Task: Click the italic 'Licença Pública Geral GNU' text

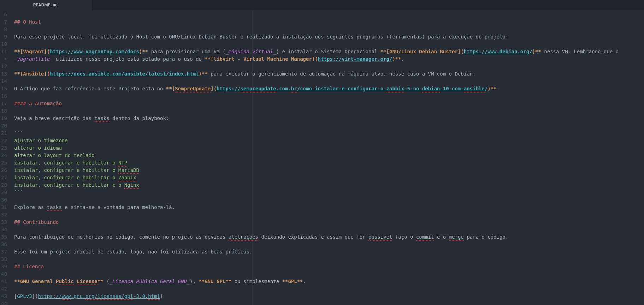Action: (150, 281)
